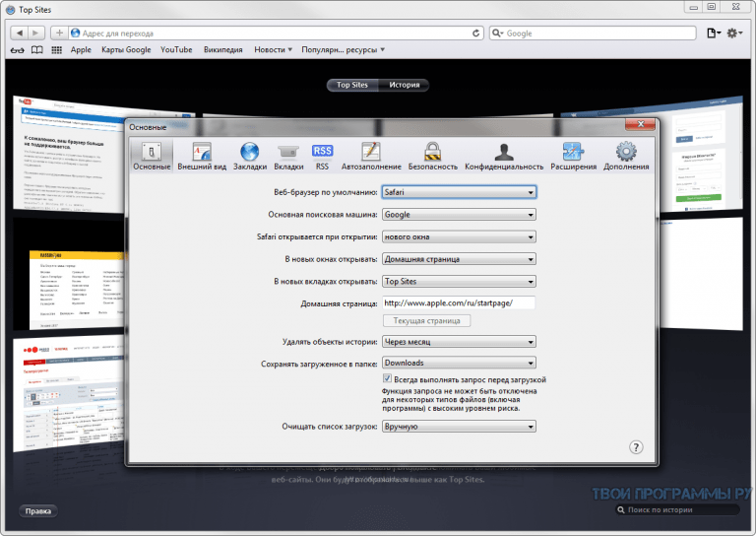Open the Дополнения gear pane

click(626, 156)
